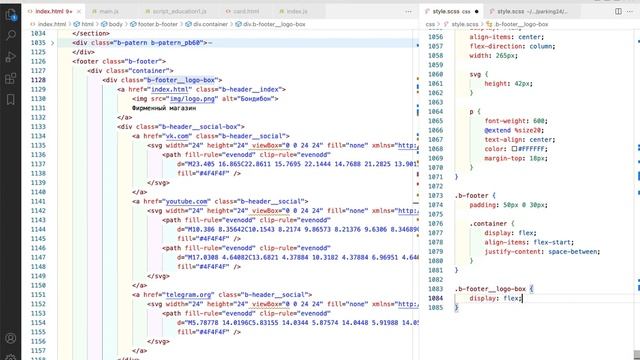Click line number 1128 in left editor
The height and width of the screenshot is (360, 640).
38,80
